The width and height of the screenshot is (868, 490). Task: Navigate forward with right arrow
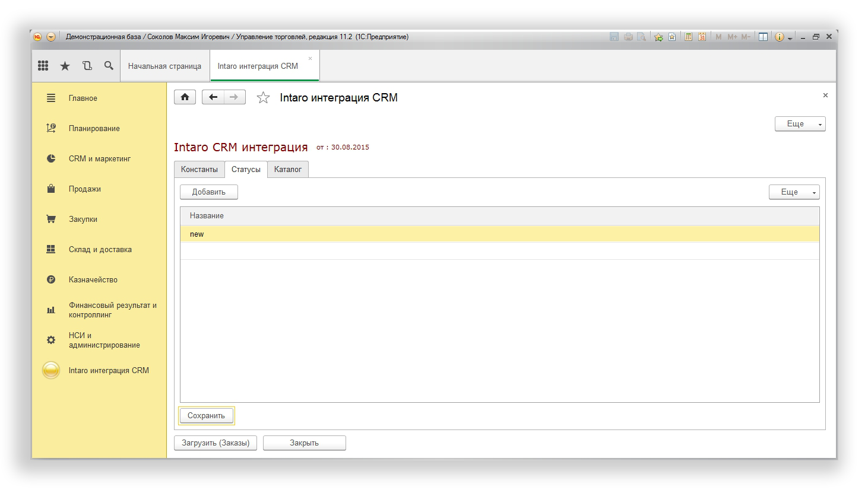tap(235, 97)
